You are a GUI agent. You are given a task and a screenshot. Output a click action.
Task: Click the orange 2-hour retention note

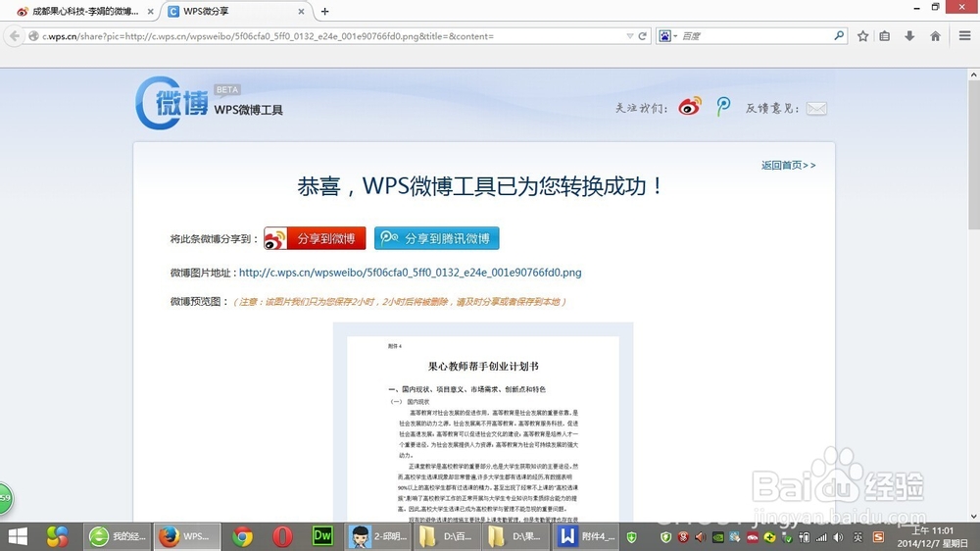(400, 301)
